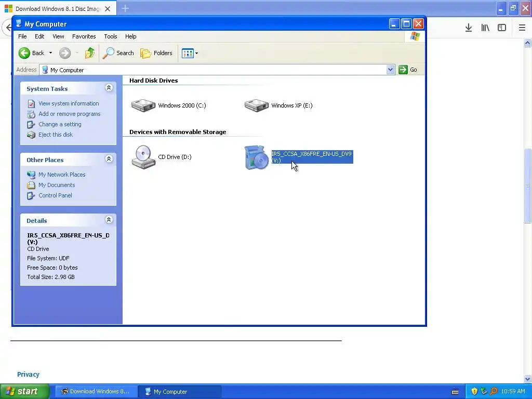The width and height of the screenshot is (532, 399).
Task: Click the magnifier tray icon
Action: click(494, 391)
